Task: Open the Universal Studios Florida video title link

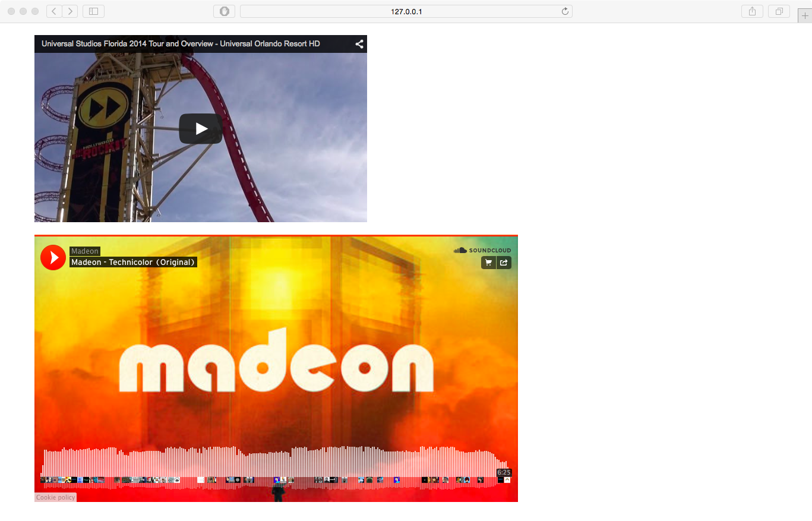Action: tap(181, 44)
